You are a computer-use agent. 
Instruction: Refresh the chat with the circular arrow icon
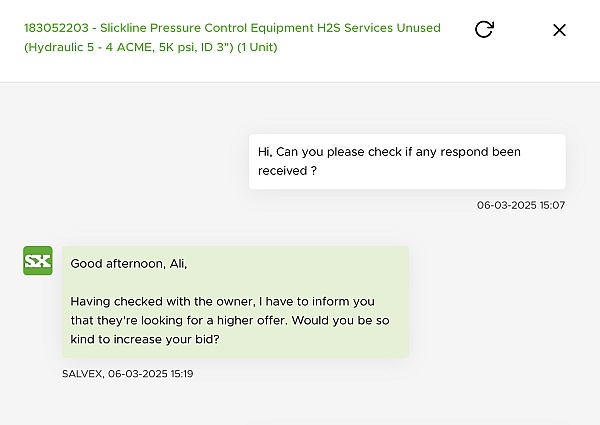[484, 29]
